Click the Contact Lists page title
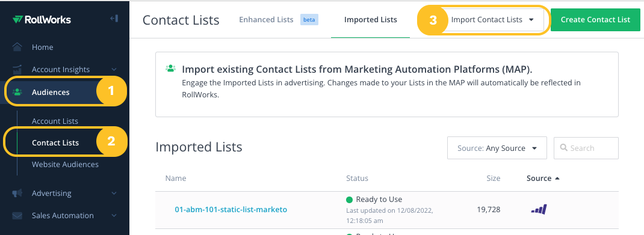The width and height of the screenshot is (644, 235). (x=181, y=20)
